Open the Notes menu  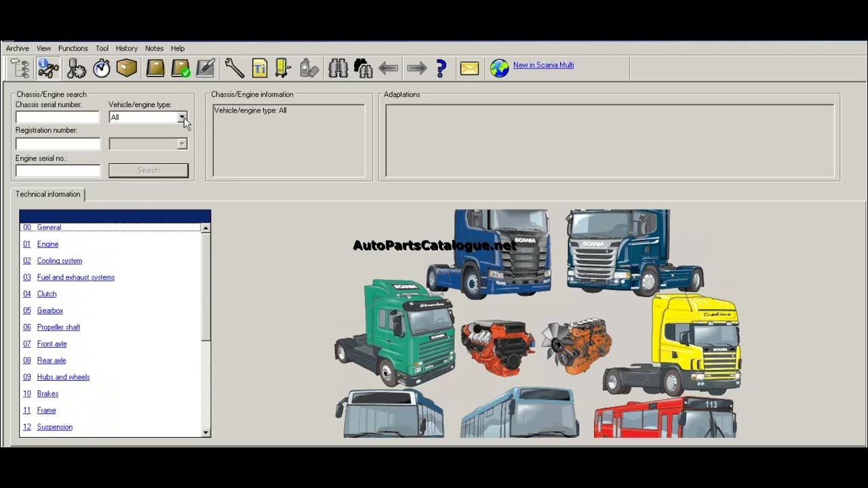154,48
